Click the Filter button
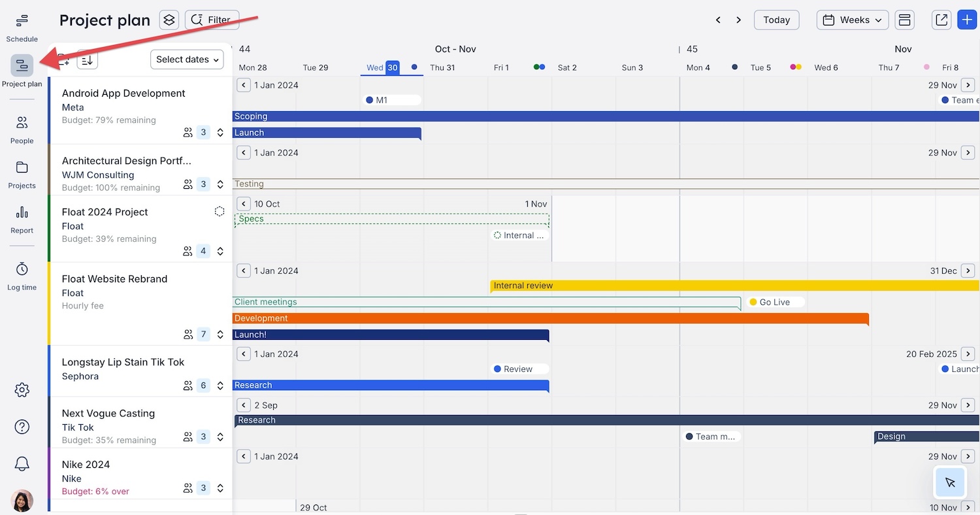The image size is (980, 515). tap(212, 20)
